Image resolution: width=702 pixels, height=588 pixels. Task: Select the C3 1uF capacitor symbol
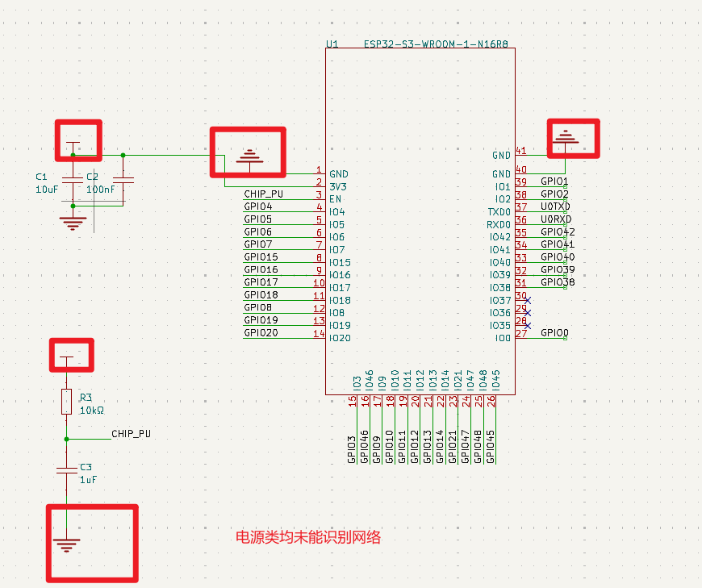coord(66,471)
